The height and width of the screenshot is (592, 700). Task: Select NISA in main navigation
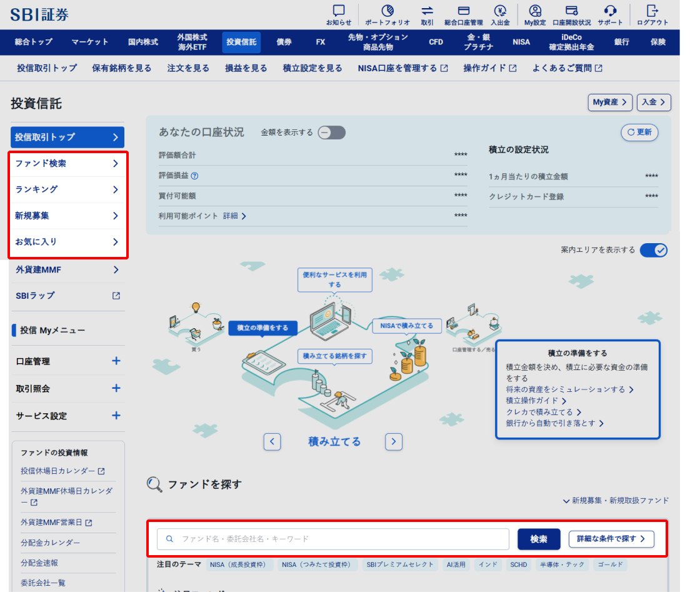click(x=521, y=42)
